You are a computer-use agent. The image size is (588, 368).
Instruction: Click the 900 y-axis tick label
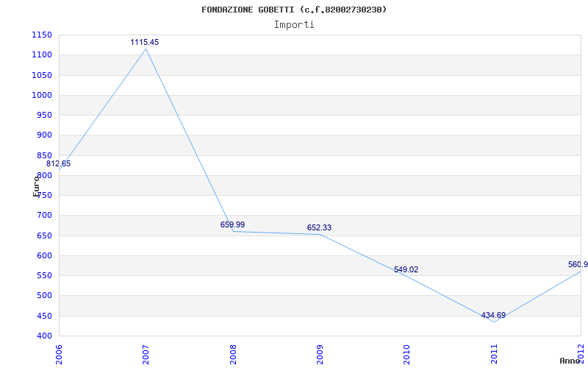click(x=43, y=135)
